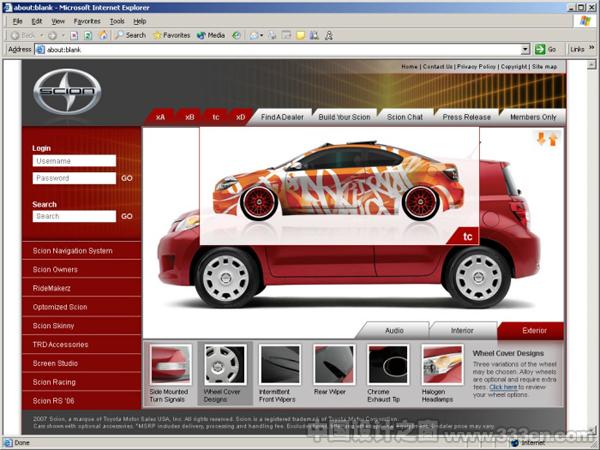Image resolution: width=600 pixels, height=450 pixels.
Task: Open the View menu
Action: [58, 21]
